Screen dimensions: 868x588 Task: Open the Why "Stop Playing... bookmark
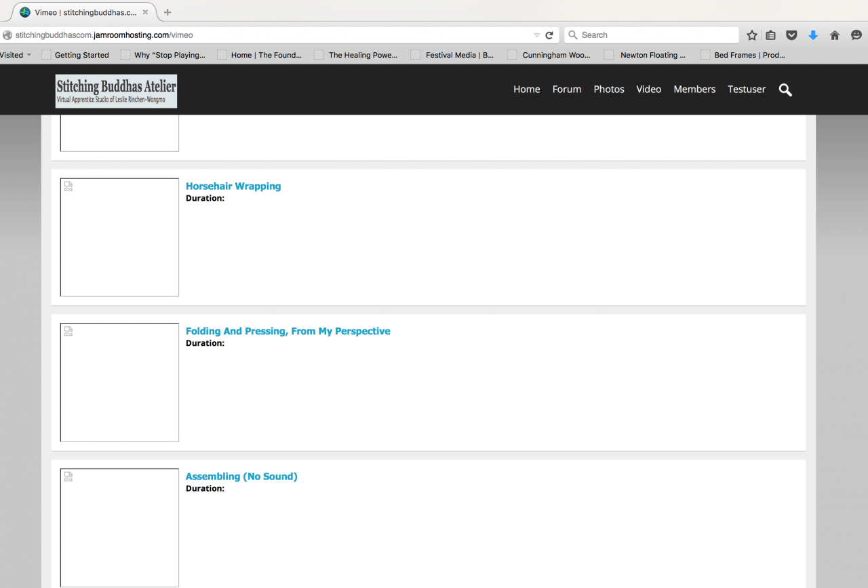[x=163, y=55]
